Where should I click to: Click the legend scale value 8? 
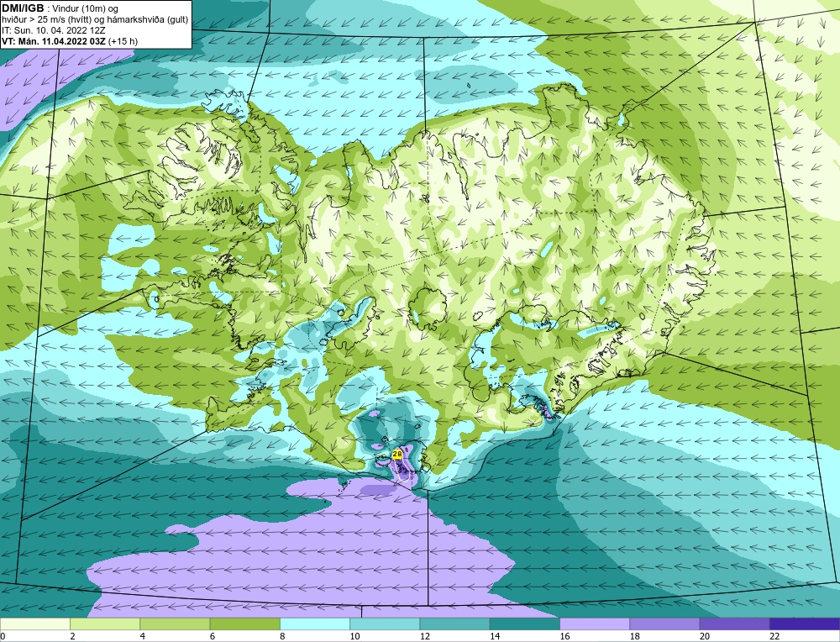[x=282, y=636]
